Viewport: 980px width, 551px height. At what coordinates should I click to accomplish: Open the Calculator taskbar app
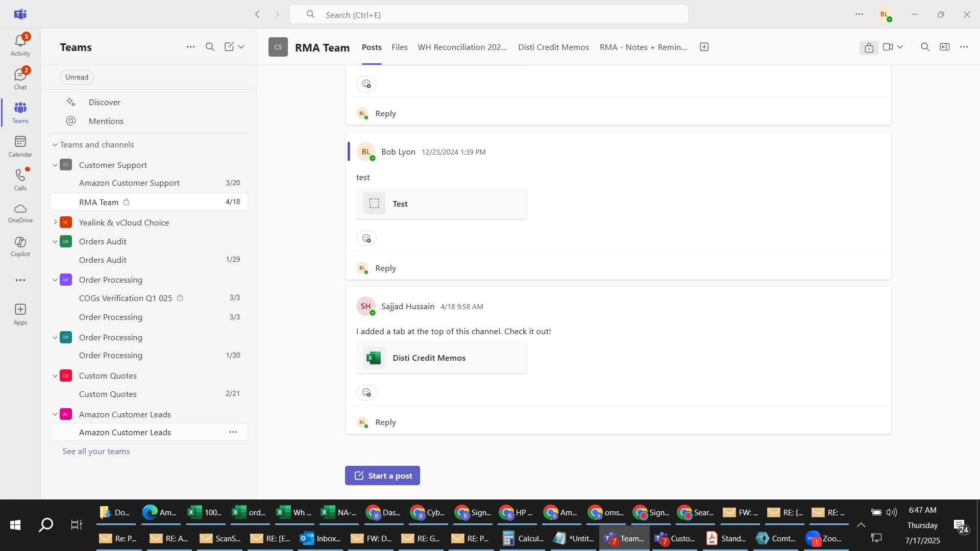tap(523, 538)
